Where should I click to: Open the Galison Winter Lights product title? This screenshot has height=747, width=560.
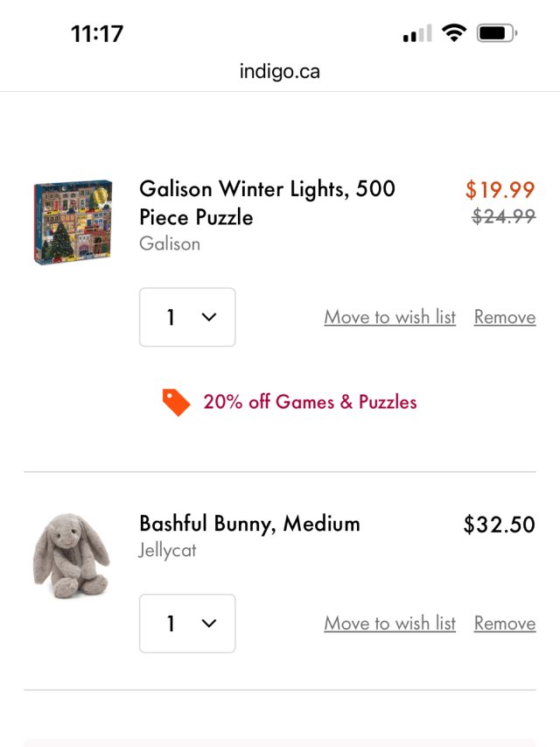267,202
